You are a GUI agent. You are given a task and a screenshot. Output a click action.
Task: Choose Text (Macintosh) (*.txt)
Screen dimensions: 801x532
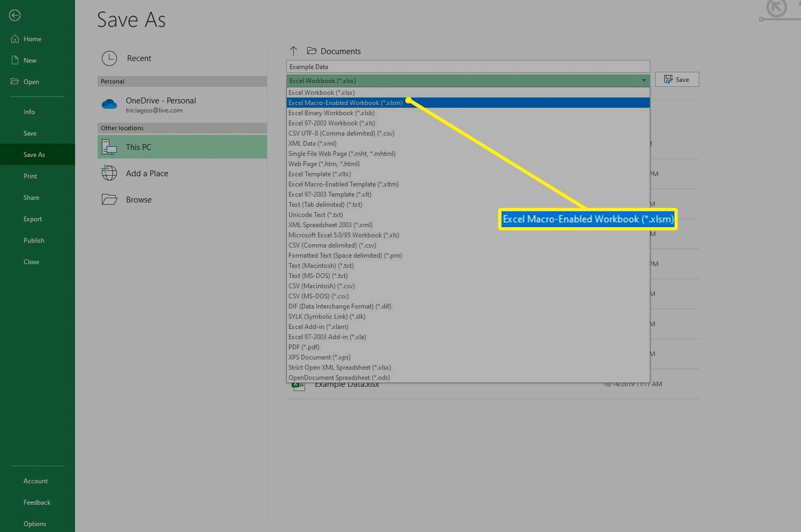[x=468, y=266]
